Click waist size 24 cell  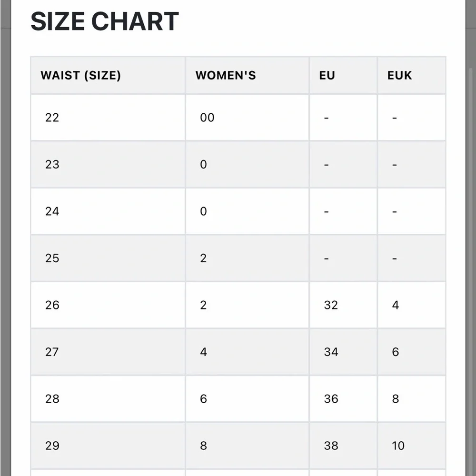pos(108,211)
